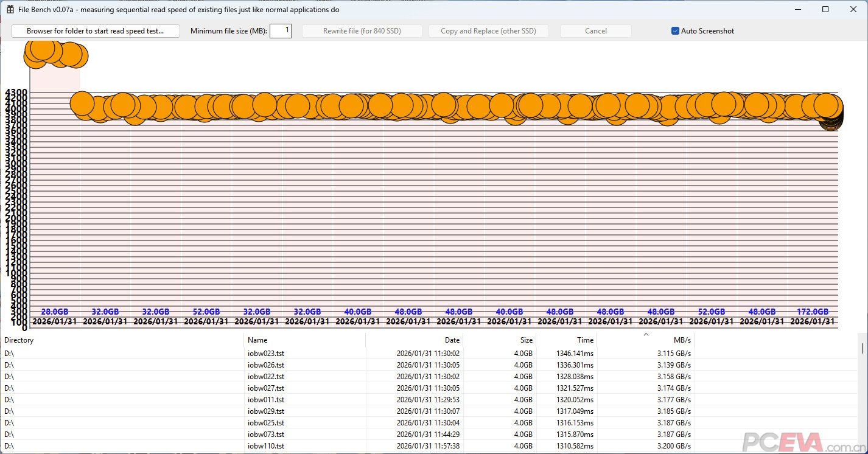The height and width of the screenshot is (454, 868).
Task: Select the iobw073.tst entry
Action: coord(266,435)
